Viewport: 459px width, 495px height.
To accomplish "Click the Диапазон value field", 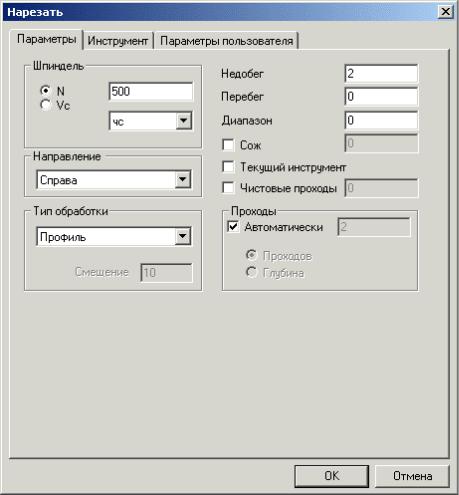I will (381, 120).
